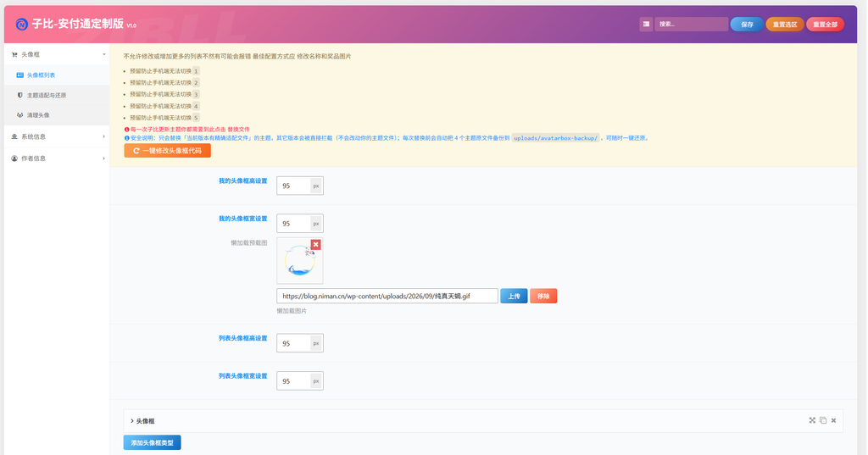Click the blue info icon before 安全说明

(x=127, y=138)
